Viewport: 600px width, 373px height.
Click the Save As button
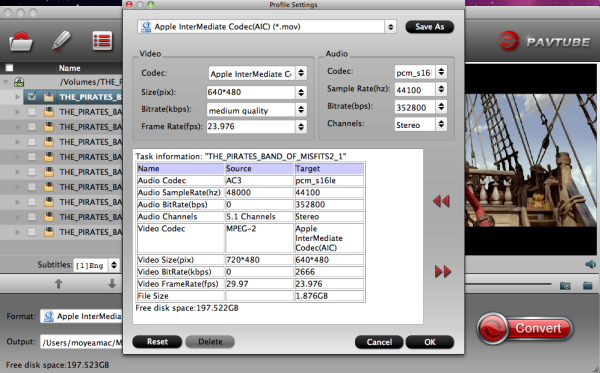(x=430, y=27)
